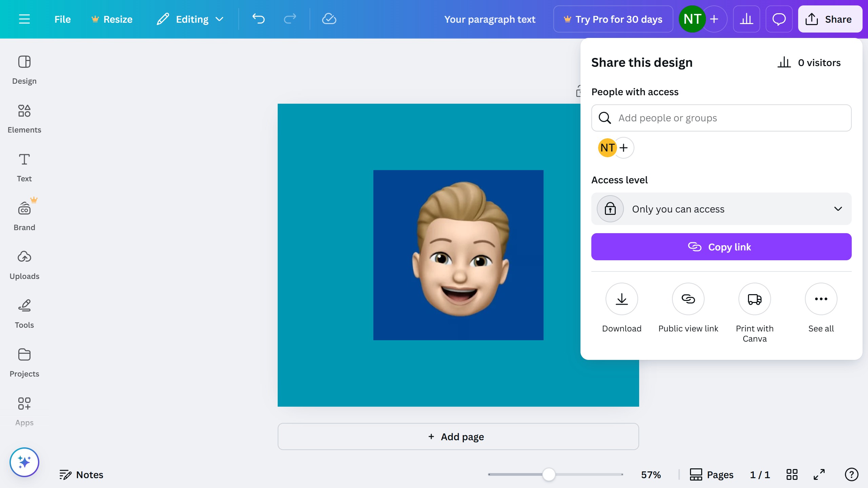868x488 pixels.
Task: Open the comments speech bubble icon
Action: pyautogui.click(x=779, y=19)
